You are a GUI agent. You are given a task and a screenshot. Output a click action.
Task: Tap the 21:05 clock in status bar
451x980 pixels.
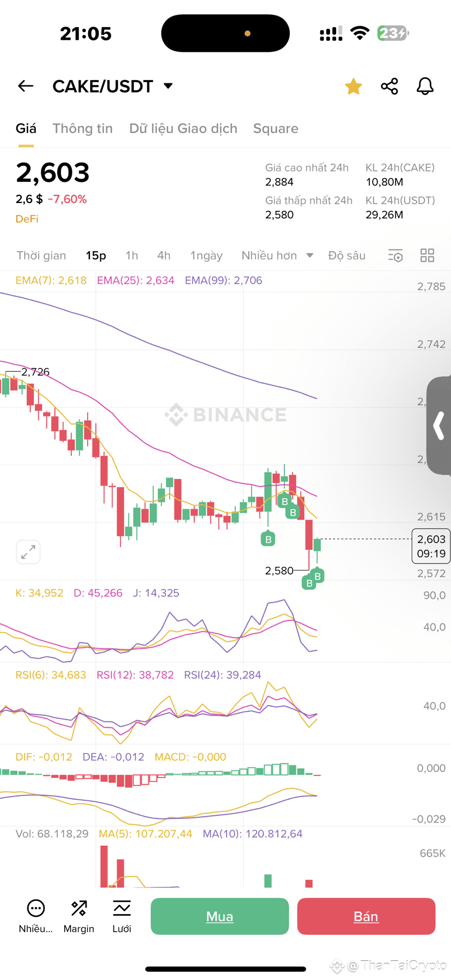86,34
